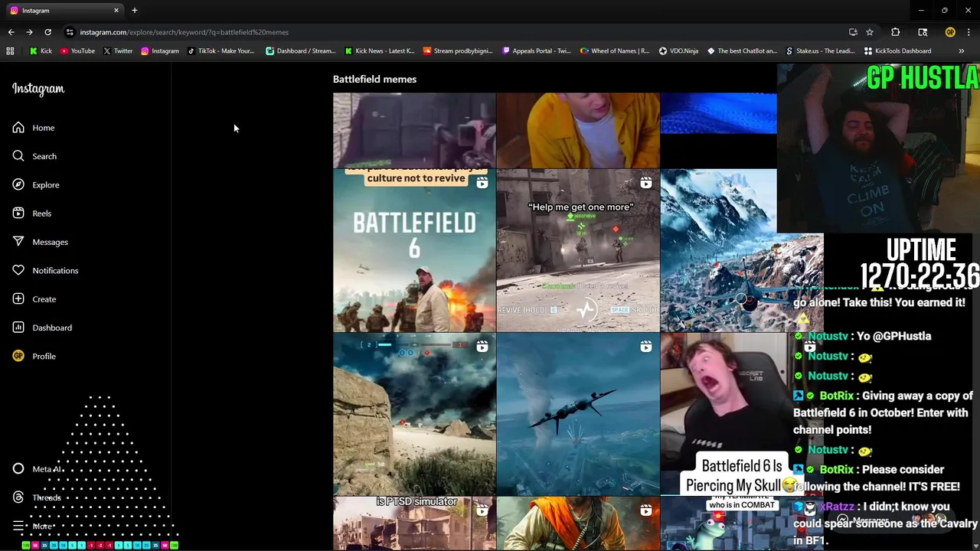The image size is (980, 551).
Task: Expand the bookmarks overflow chevron
Action: pos(961,51)
